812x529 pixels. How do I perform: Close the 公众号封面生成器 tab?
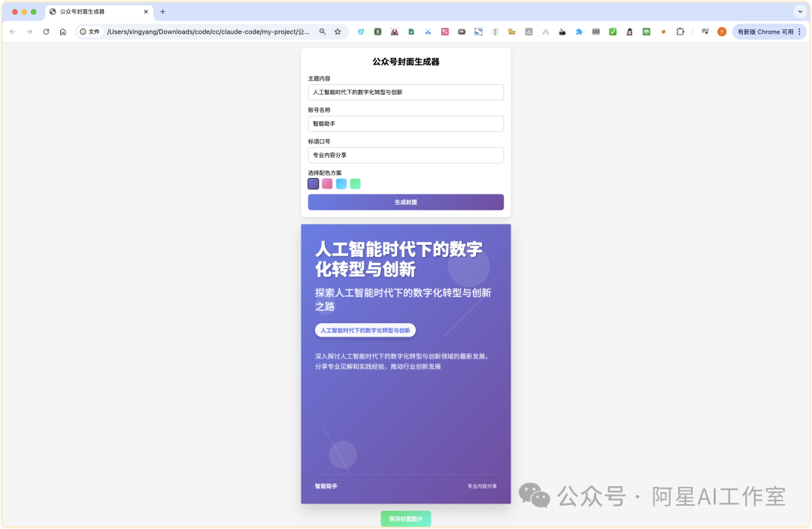[146, 11]
